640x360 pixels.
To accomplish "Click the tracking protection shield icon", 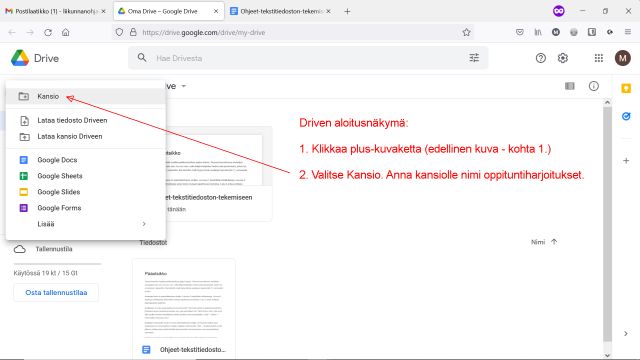I will 119,32.
